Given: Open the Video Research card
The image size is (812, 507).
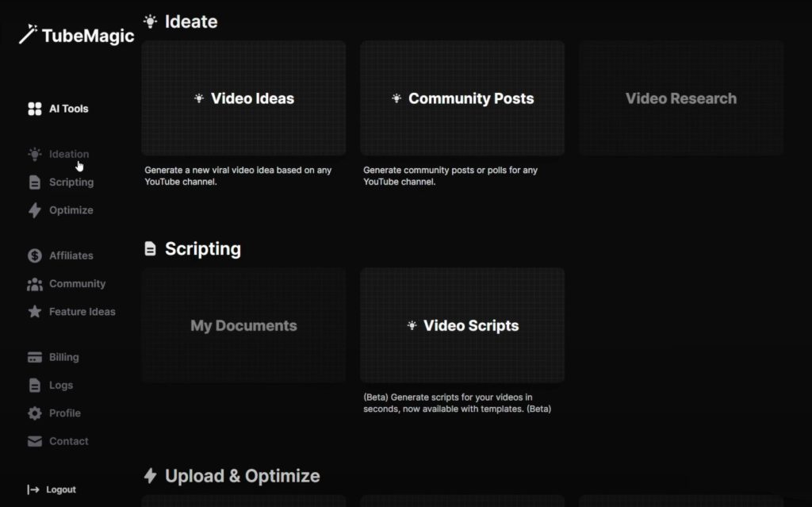Looking at the screenshot, I should [x=681, y=98].
